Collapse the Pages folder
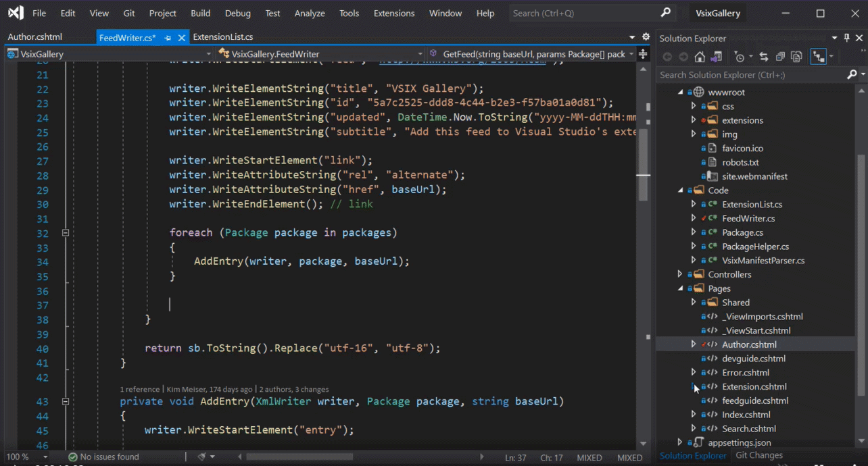Image resolution: width=868 pixels, height=466 pixels. [681, 288]
